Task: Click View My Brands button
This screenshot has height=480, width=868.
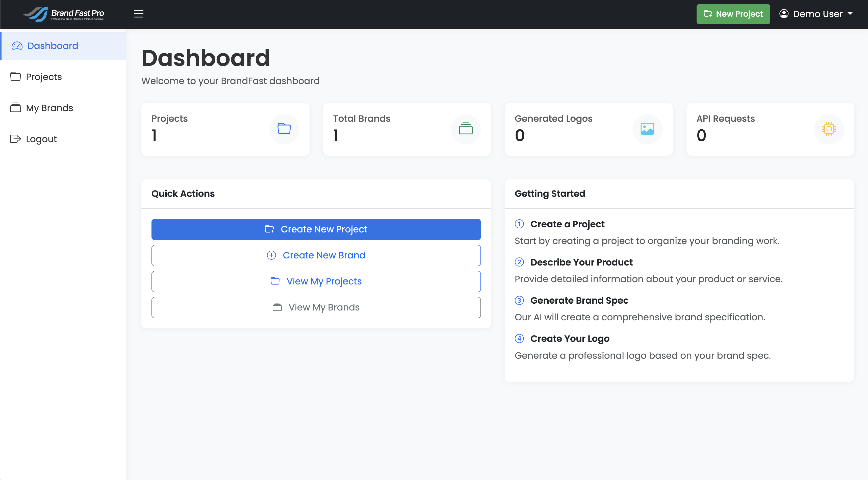Action: 316,307
